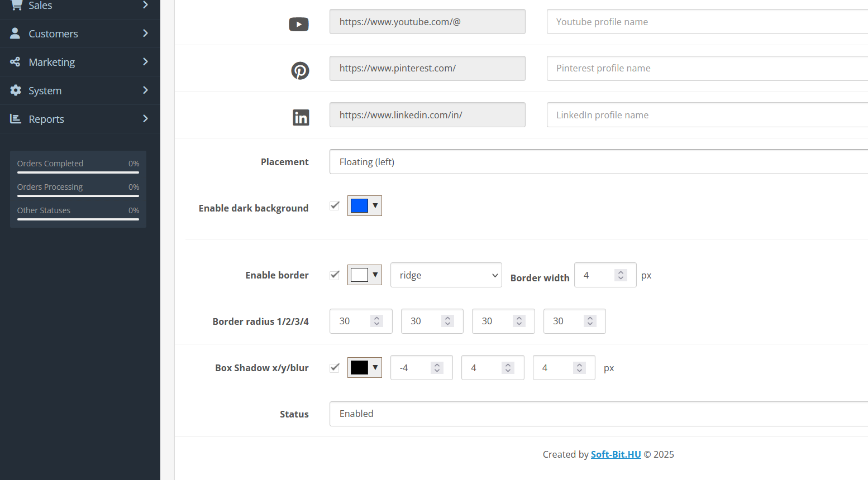Click the Border width number field

click(605, 275)
